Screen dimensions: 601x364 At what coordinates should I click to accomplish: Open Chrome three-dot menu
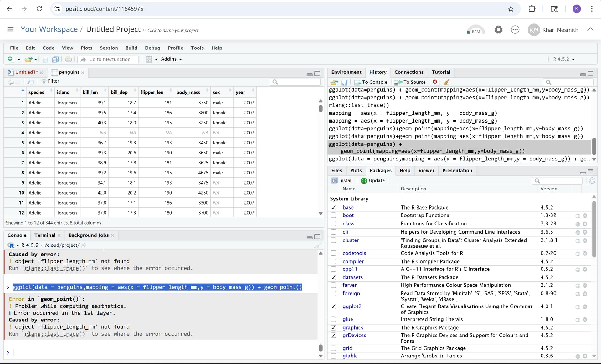tap(592, 9)
